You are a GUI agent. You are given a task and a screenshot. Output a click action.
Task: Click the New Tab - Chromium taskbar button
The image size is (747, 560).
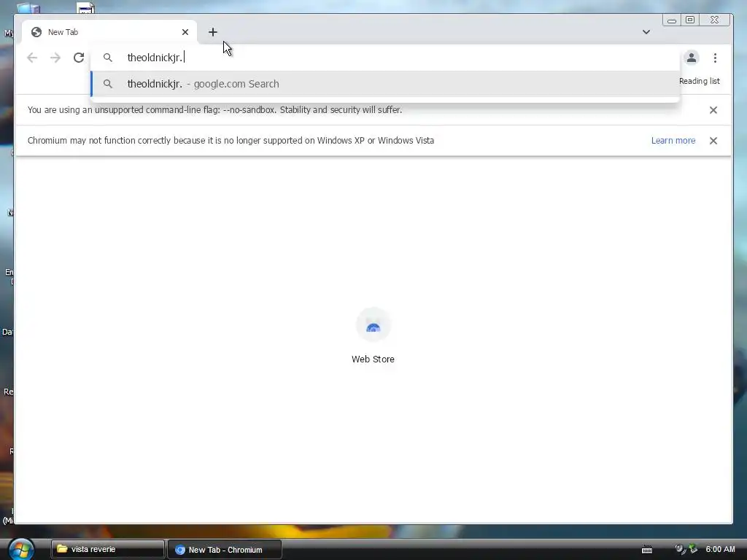225,550
